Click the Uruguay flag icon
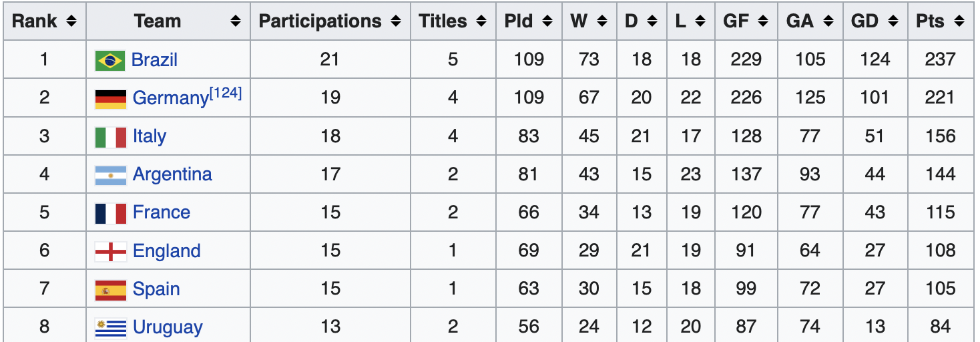Viewport: 980px width, 342px height. click(110, 329)
